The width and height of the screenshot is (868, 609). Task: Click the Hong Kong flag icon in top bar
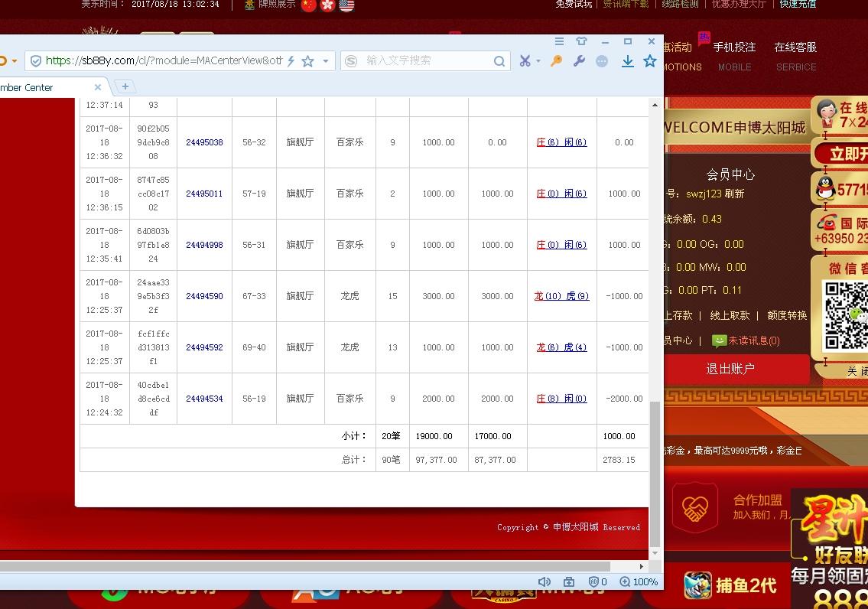[x=328, y=5]
